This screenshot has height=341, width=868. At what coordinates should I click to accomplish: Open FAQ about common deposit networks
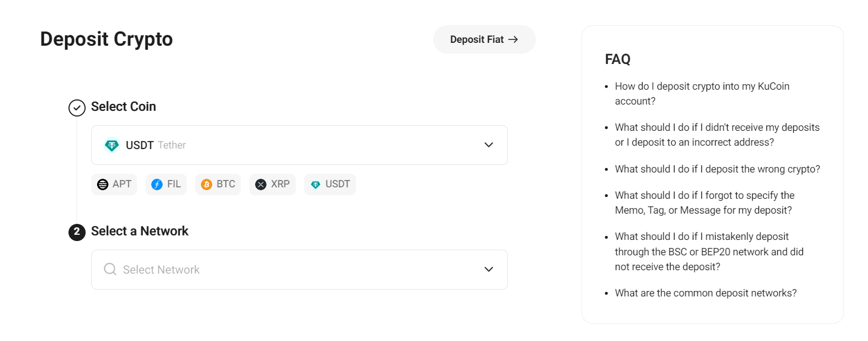(705, 293)
